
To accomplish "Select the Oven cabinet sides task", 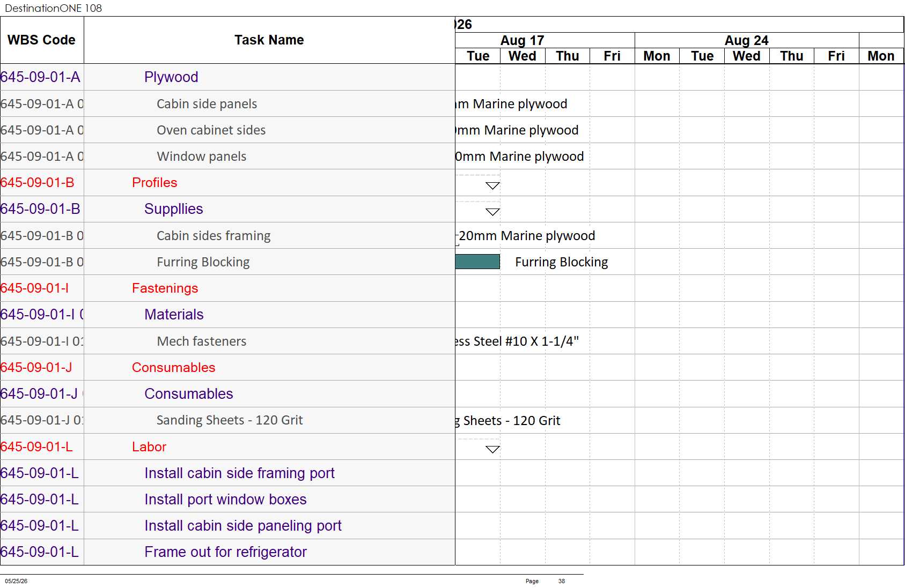I will 211,130.
